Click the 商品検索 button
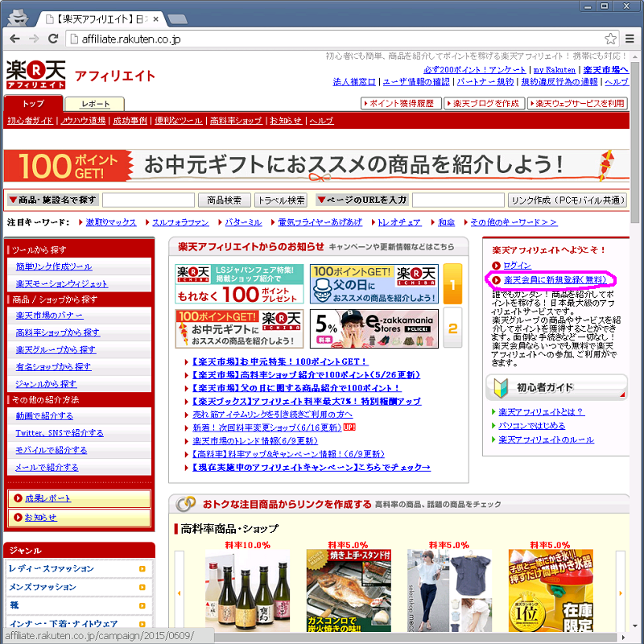 click(x=224, y=200)
